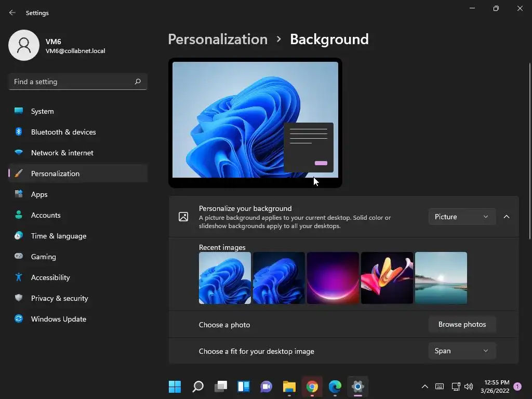Open the notification badge showing 1

click(517, 387)
